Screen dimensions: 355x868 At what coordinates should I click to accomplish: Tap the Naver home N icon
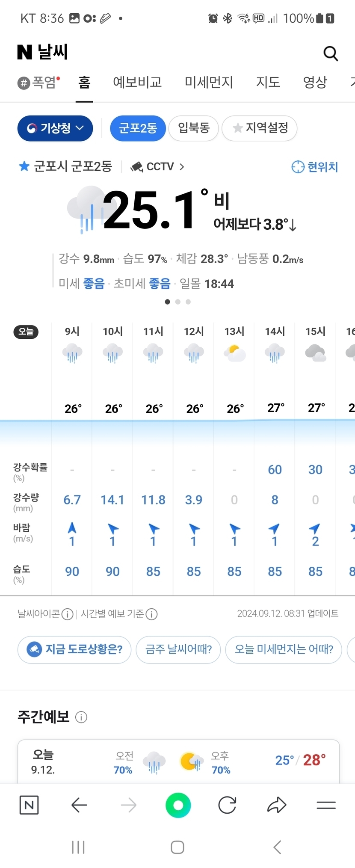coord(29,806)
